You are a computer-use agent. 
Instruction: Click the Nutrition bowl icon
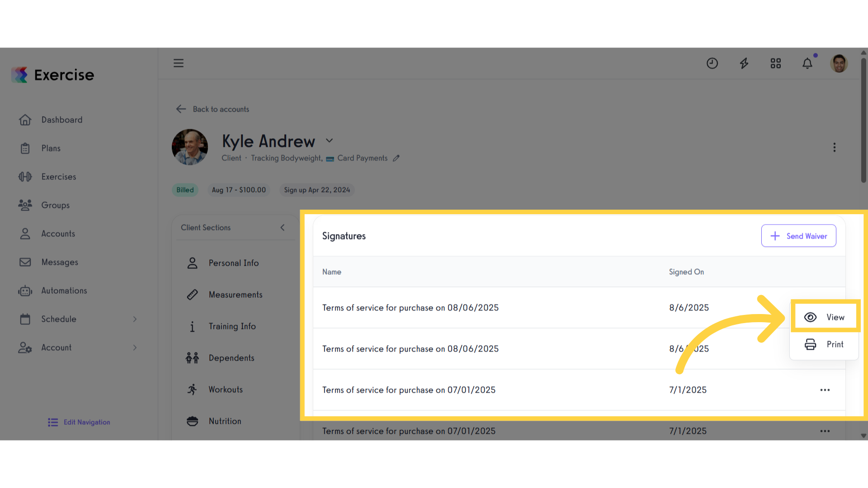[192, 421]
